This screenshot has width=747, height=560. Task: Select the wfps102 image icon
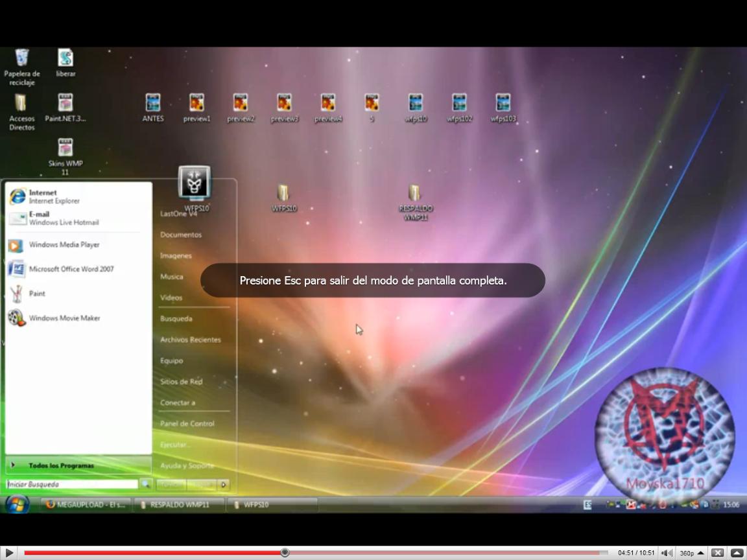(x=459, y=108)
